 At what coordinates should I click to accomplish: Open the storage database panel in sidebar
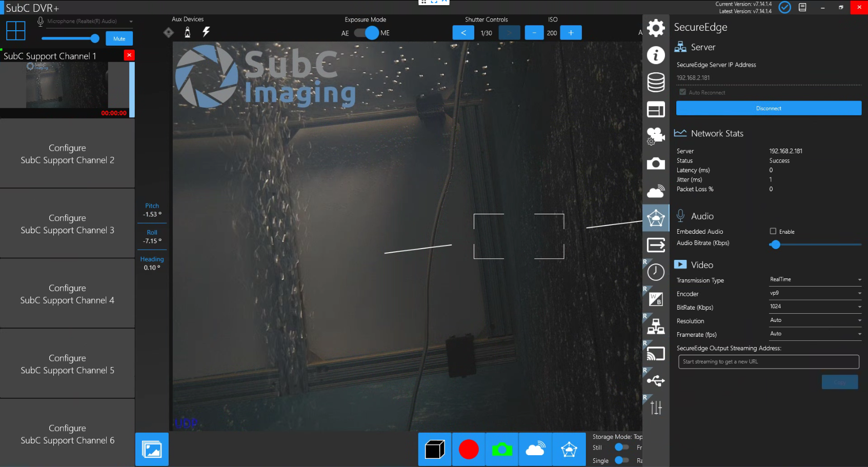pyautogui.click(x=656, y=82)
